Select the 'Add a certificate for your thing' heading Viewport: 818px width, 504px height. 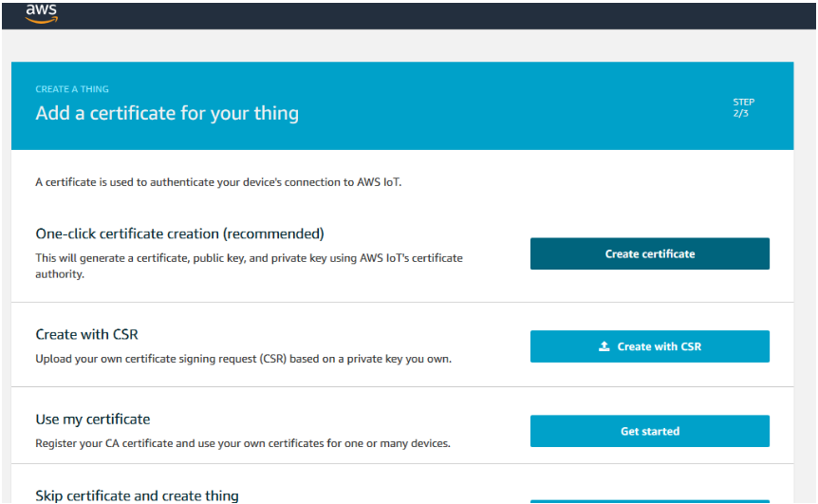click(x=167, y=113)
